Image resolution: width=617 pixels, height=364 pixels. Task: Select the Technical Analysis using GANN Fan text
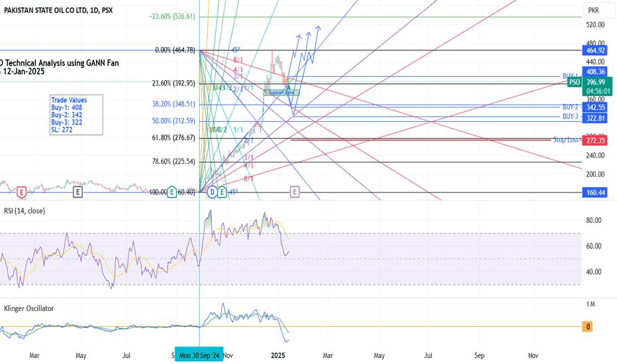point(62,63)
